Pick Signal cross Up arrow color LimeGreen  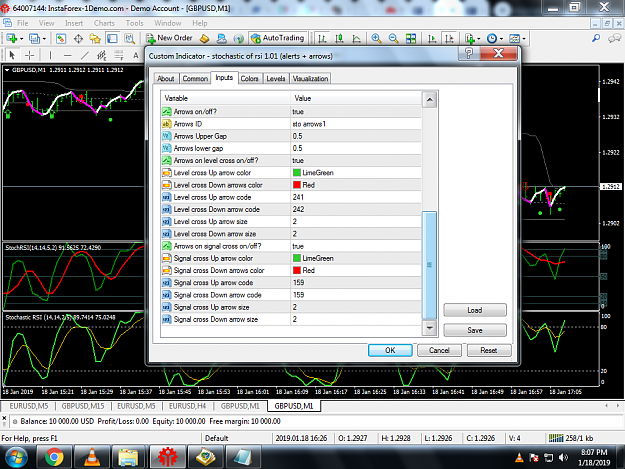click(356, 258)
